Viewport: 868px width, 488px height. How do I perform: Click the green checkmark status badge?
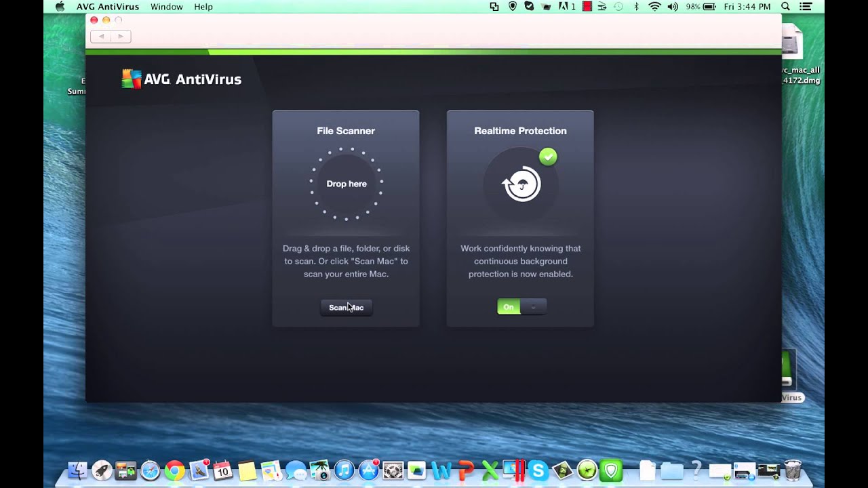click(548, 157)
